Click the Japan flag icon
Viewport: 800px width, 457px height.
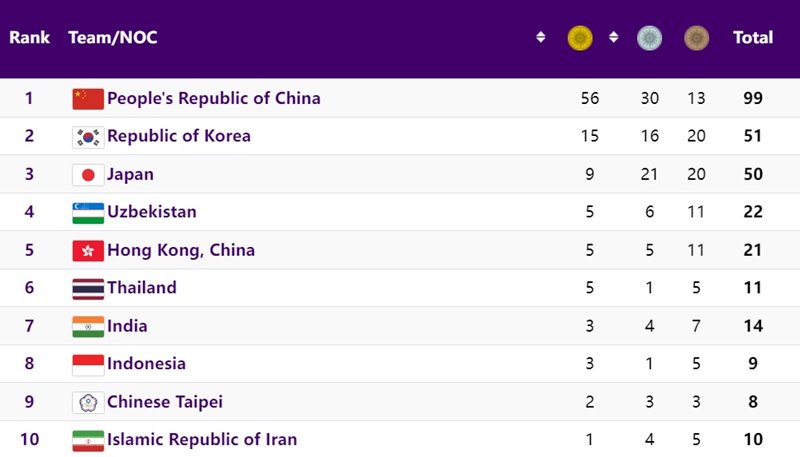pyautogui.click(x=88, y=174)
